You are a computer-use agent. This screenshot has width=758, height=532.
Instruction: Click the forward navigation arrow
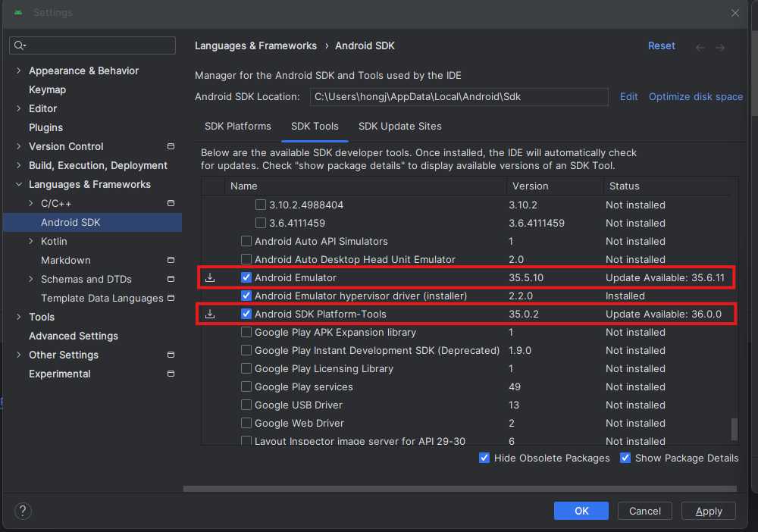[720, 47]
